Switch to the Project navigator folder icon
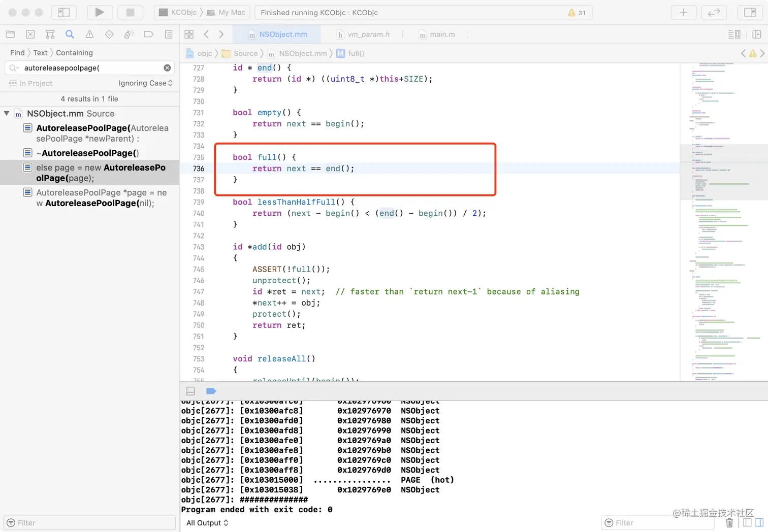Viewport: 768px width, 532px height. click(x=10, y=35)
